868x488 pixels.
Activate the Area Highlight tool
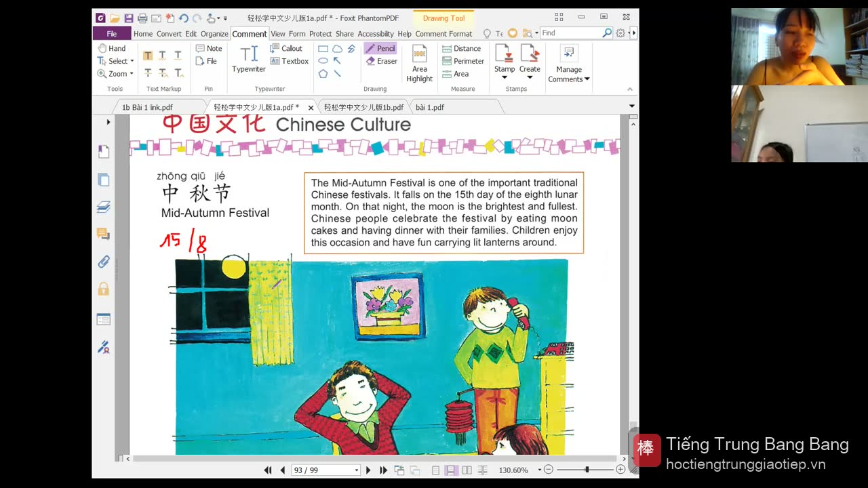coord(420,64)
